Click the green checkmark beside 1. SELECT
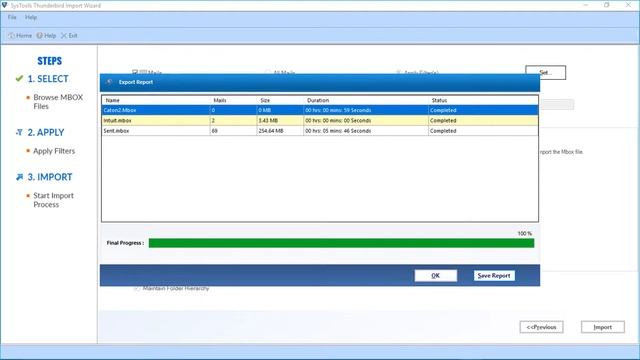 19,78
